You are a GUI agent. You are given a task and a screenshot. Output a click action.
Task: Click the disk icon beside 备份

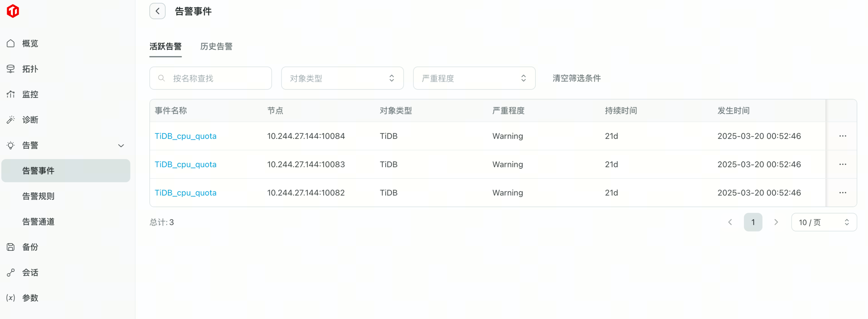11,247
